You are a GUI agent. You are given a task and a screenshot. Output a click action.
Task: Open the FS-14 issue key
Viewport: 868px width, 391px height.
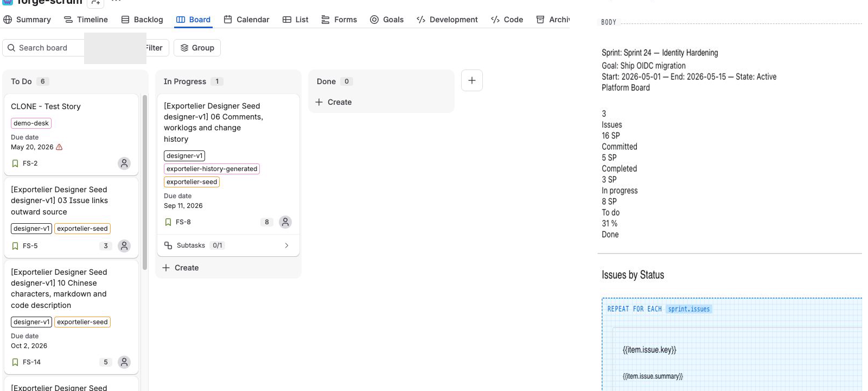click(x=31, y=362)
